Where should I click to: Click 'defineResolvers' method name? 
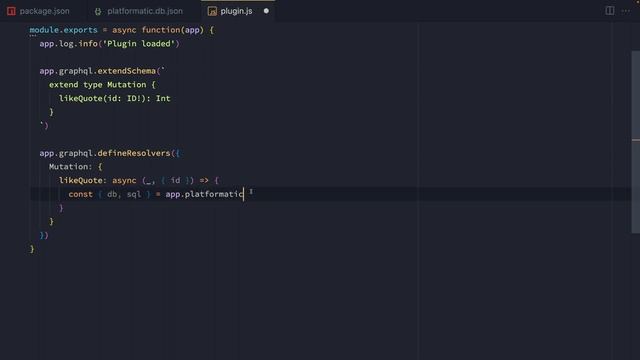134,153
